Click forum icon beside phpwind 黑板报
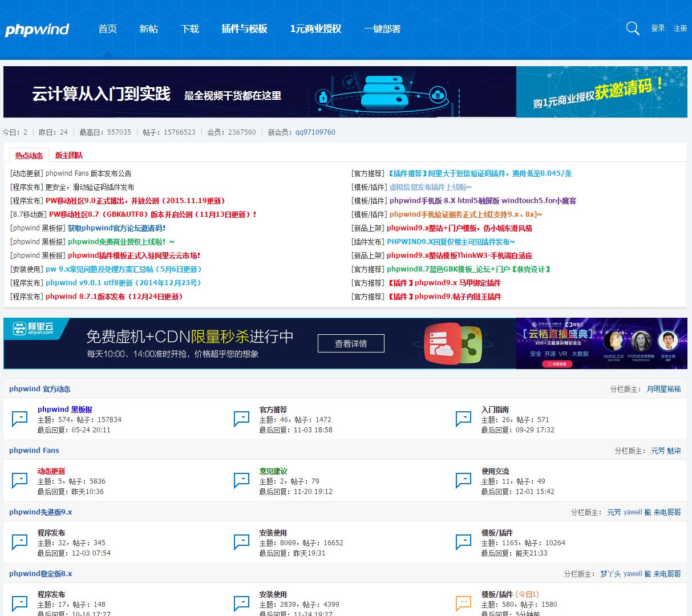This screenshot has height=616, width=692. (20, 419)
